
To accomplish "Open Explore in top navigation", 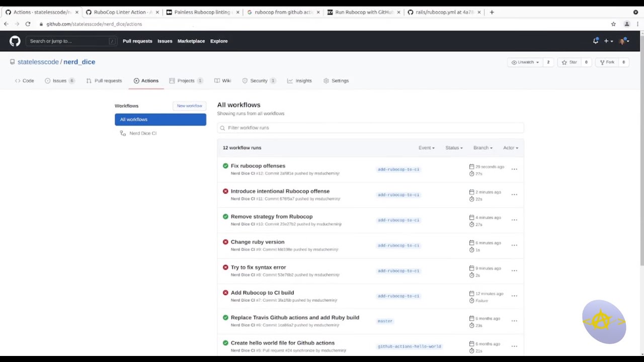I will 219,41.
